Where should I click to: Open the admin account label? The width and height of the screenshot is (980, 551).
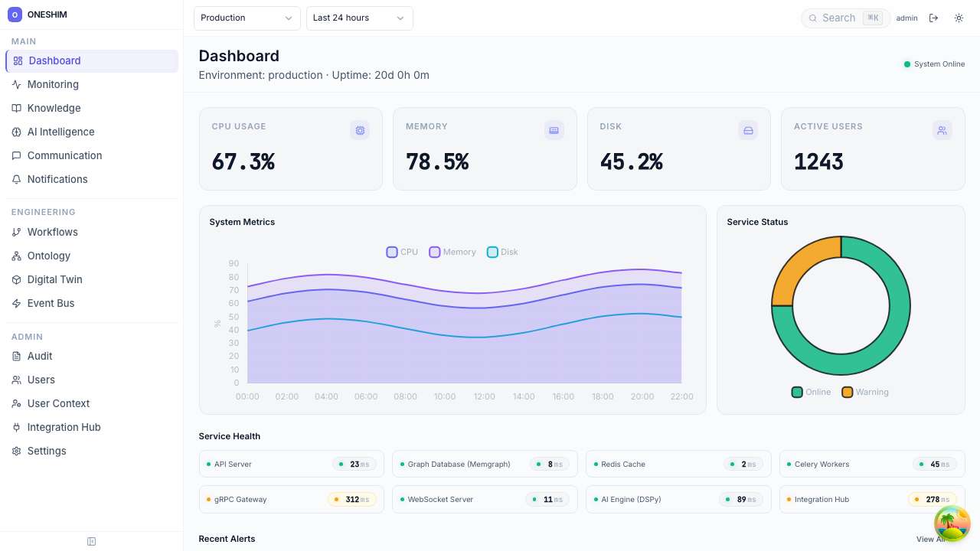(906, 18)
